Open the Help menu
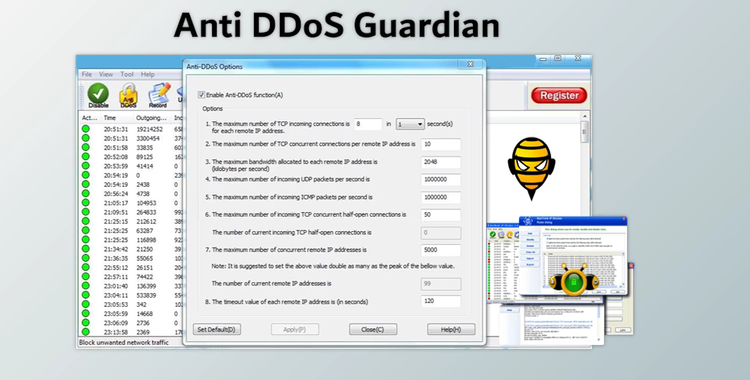The height and width of the screenshot is (380, 750). pyautogui.click(x=147, y=74)
